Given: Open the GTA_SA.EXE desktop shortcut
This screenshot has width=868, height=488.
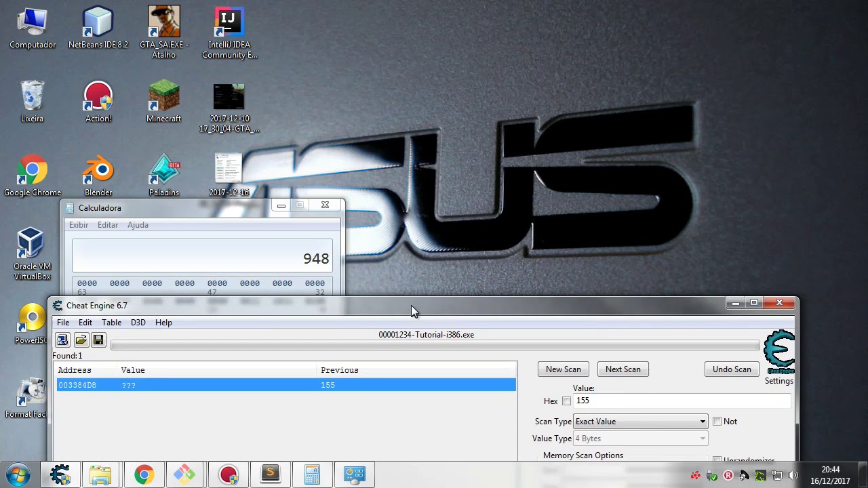Looking at the screenshot, I should [164, 33].
